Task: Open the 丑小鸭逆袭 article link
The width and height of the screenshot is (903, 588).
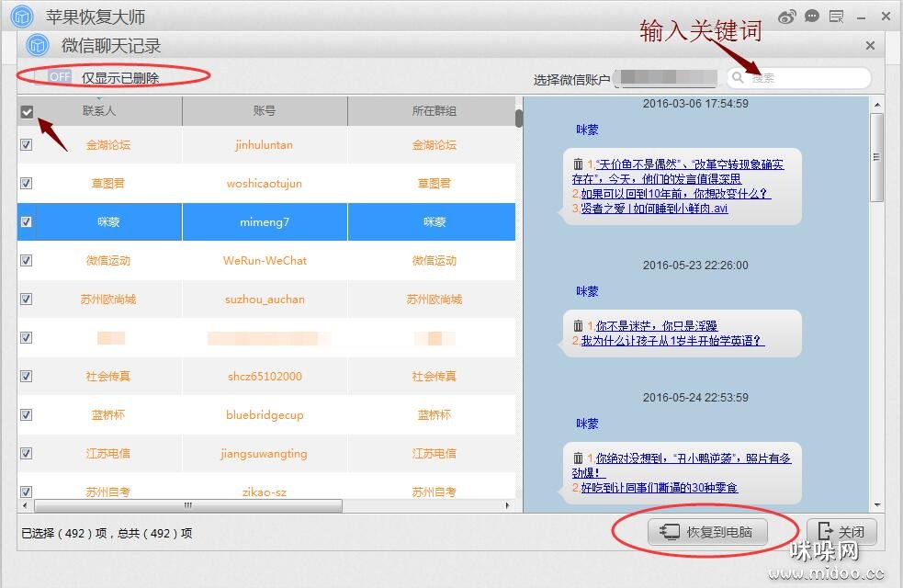Action: click(x=682, y=465)
